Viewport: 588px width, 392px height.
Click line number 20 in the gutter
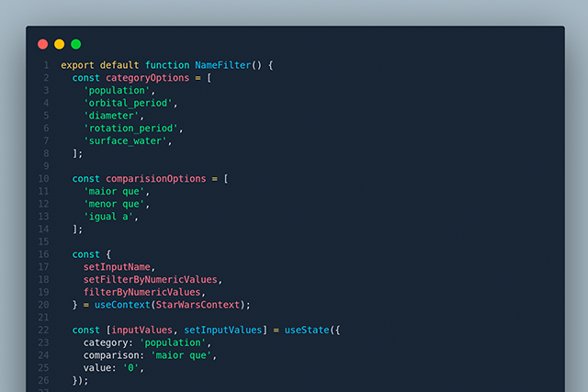pyautogui.click(x=43, y=305)
